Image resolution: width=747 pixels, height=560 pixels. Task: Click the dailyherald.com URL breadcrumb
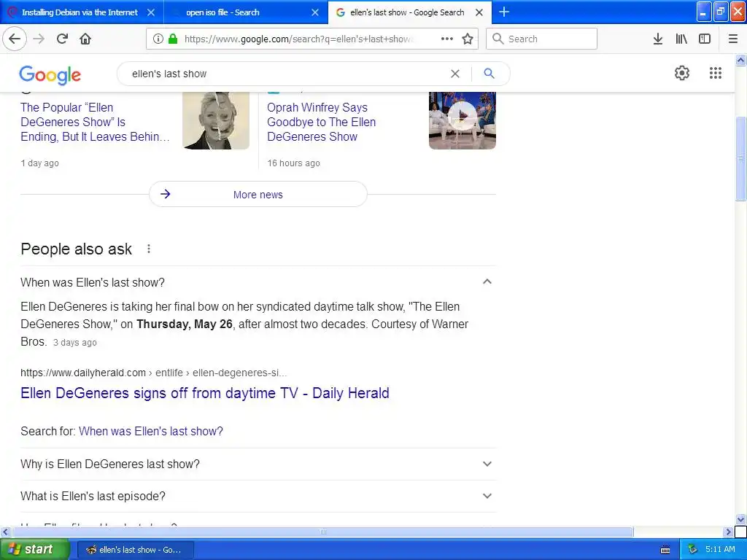[x=153, y=373]
